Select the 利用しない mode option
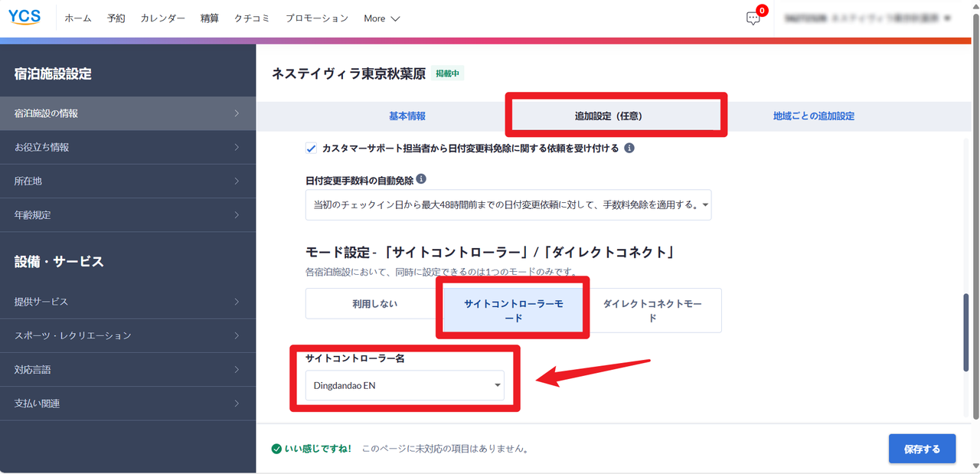Screen dimensions: 980x474 [x=374, y=304]
